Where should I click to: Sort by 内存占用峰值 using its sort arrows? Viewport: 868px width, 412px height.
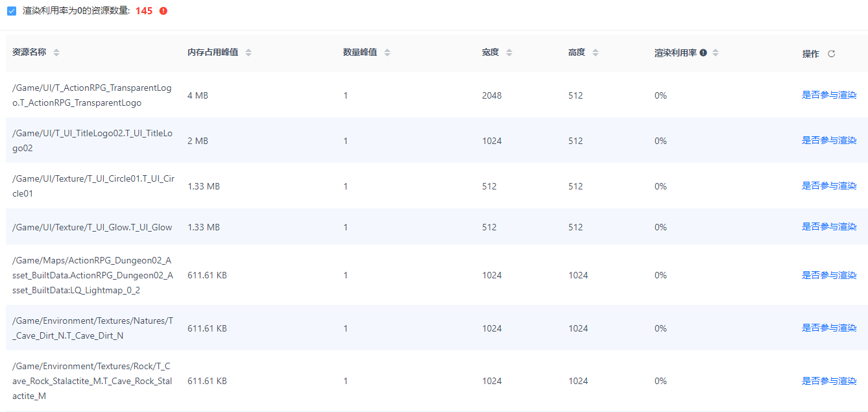pyautogui.click(x=248, y=53)
